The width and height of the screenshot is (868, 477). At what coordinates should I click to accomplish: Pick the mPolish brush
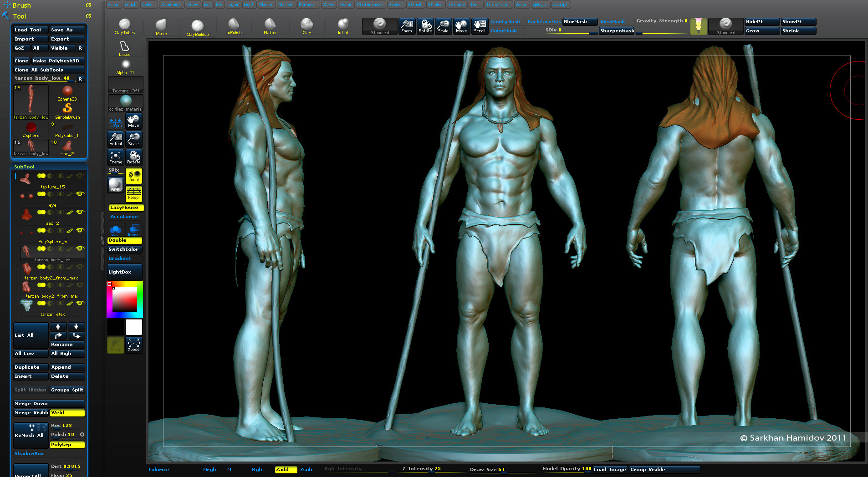[x=234, y=27]
